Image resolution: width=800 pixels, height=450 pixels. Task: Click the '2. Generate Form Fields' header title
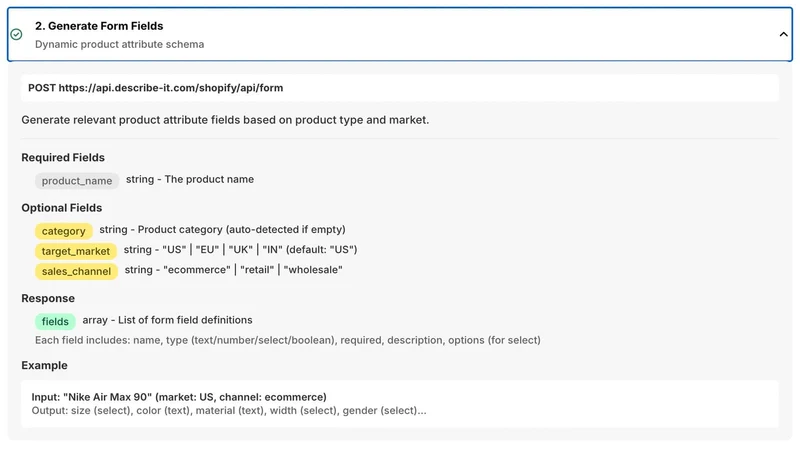99,26
